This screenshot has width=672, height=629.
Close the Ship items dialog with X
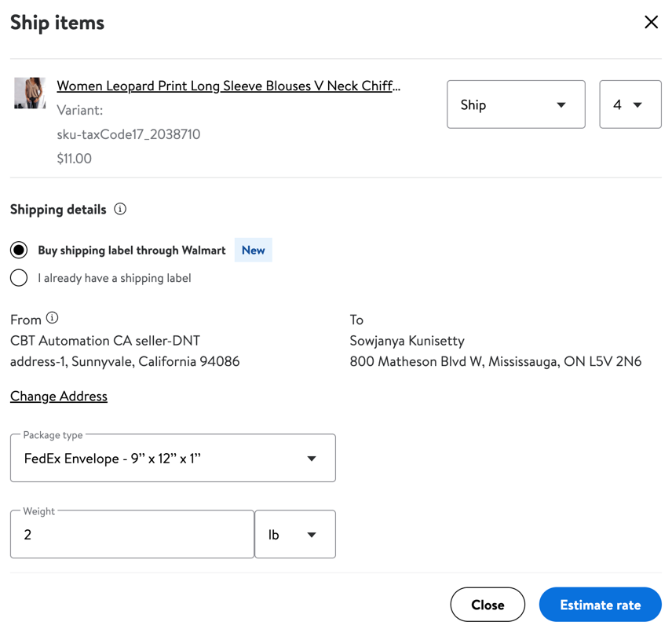[x=651, y=22]
